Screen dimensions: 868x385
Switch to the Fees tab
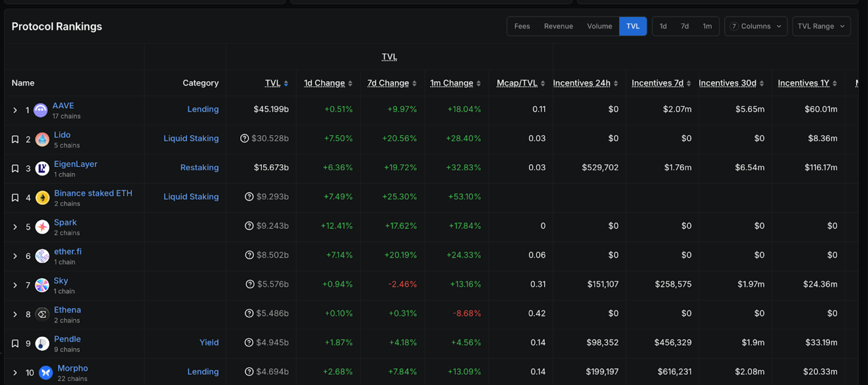click(x=522, y=26)
